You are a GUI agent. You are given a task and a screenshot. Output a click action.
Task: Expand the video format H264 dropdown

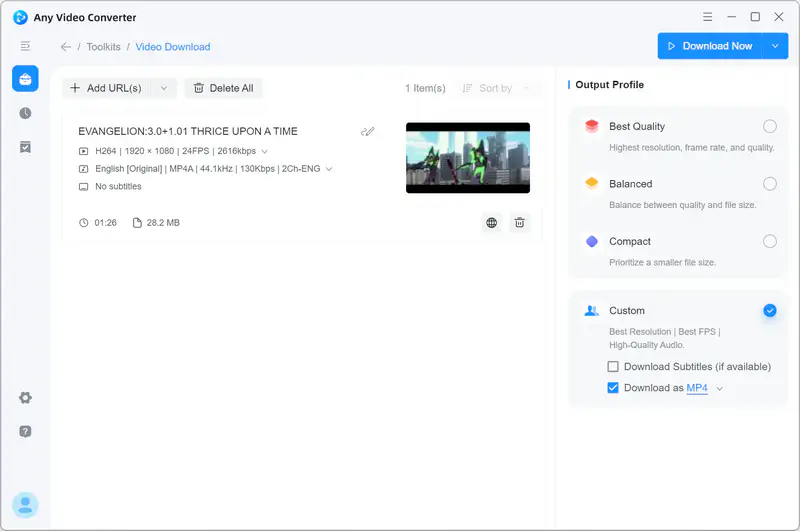(264, 151)
